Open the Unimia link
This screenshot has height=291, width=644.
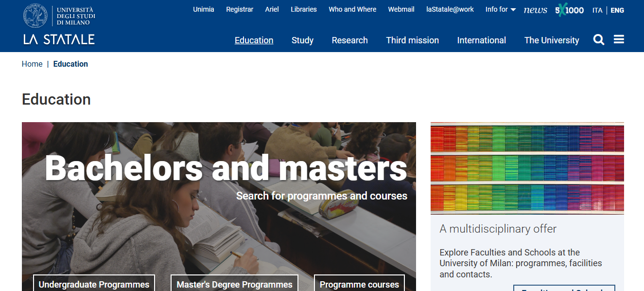[x=203, y=9]
